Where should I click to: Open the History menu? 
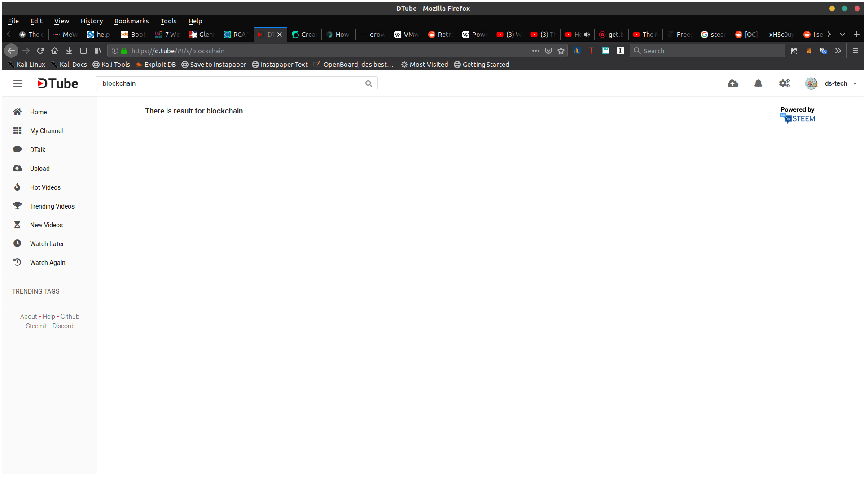click(x=92, y=21)
